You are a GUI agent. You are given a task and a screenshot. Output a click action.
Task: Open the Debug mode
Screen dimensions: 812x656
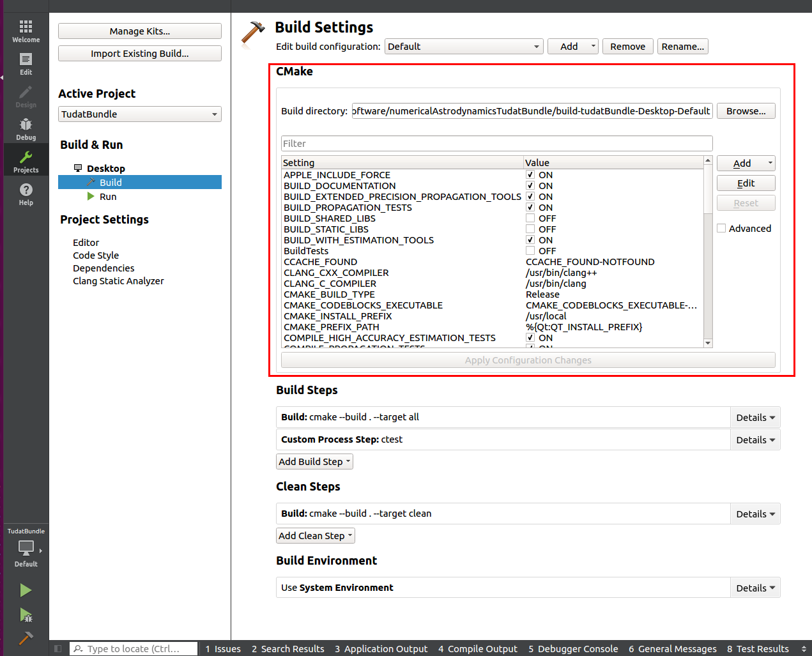[26, 128]
